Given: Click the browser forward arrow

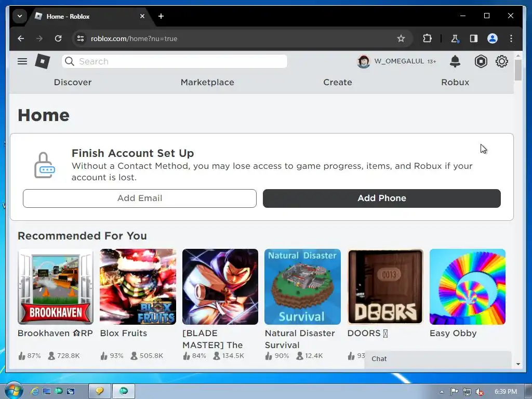Looking at the screenshot, I should tap(39, 38).
